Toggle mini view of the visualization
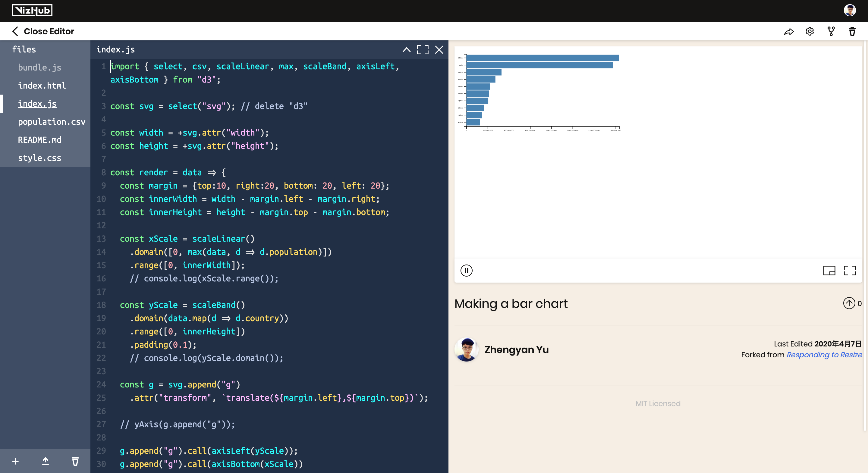The height and width of the screenshot is (473, 868). click(x=829, y=271)
